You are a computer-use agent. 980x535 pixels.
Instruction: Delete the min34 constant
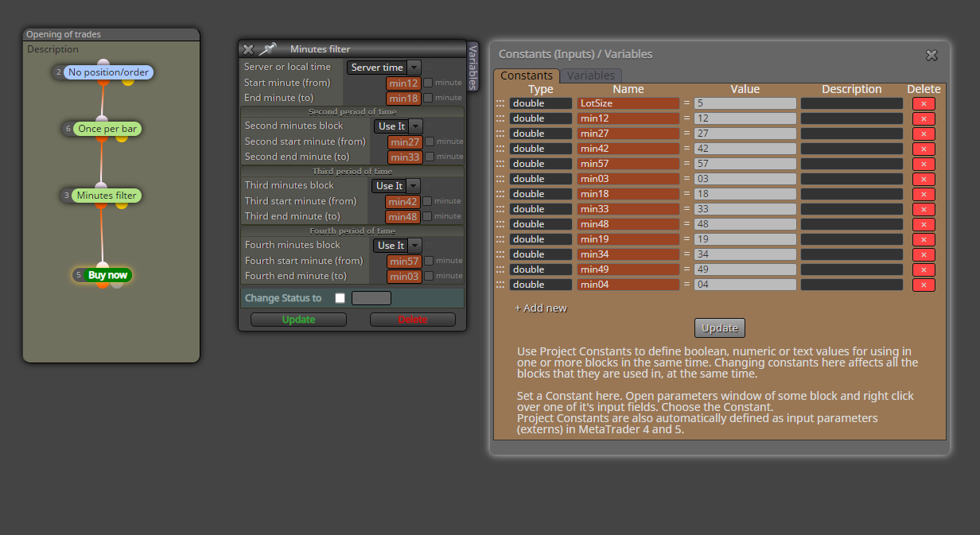pos(924,254)
